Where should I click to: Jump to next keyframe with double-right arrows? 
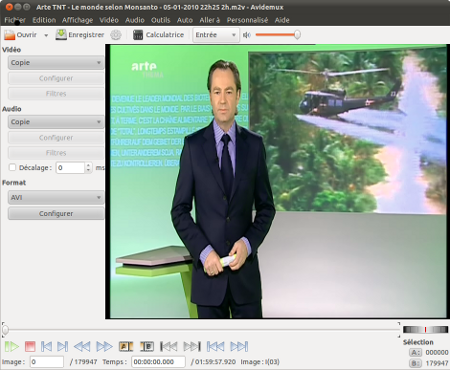[104, 347]
